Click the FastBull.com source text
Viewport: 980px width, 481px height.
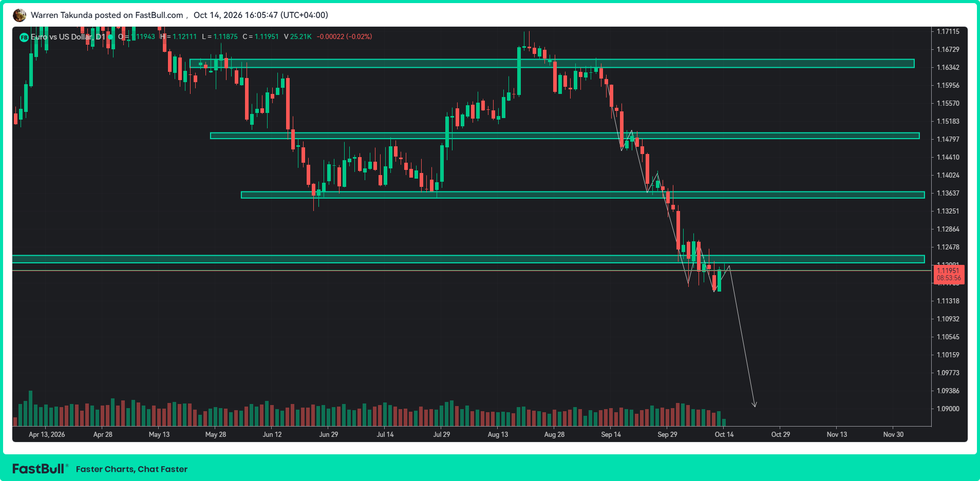point(159,15)
